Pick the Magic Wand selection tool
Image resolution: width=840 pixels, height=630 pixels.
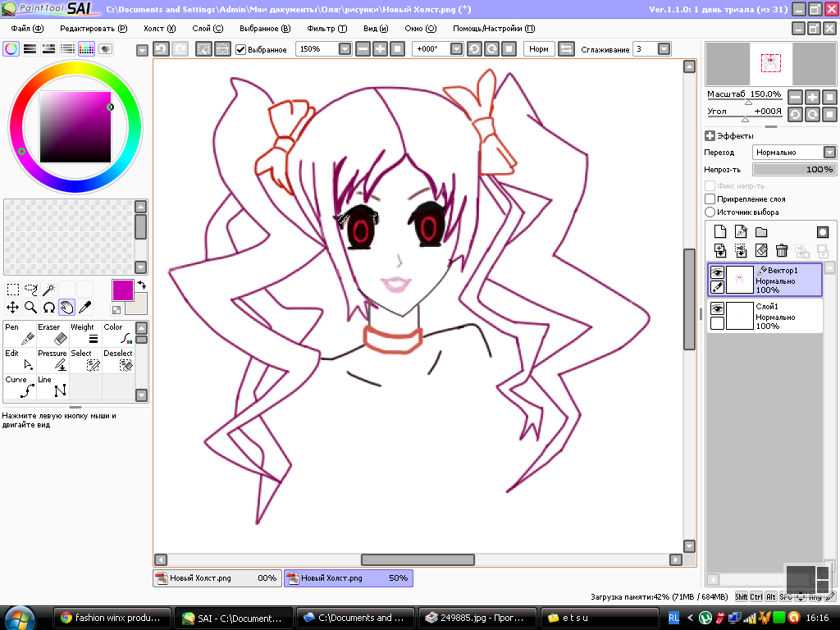(49, 289)
